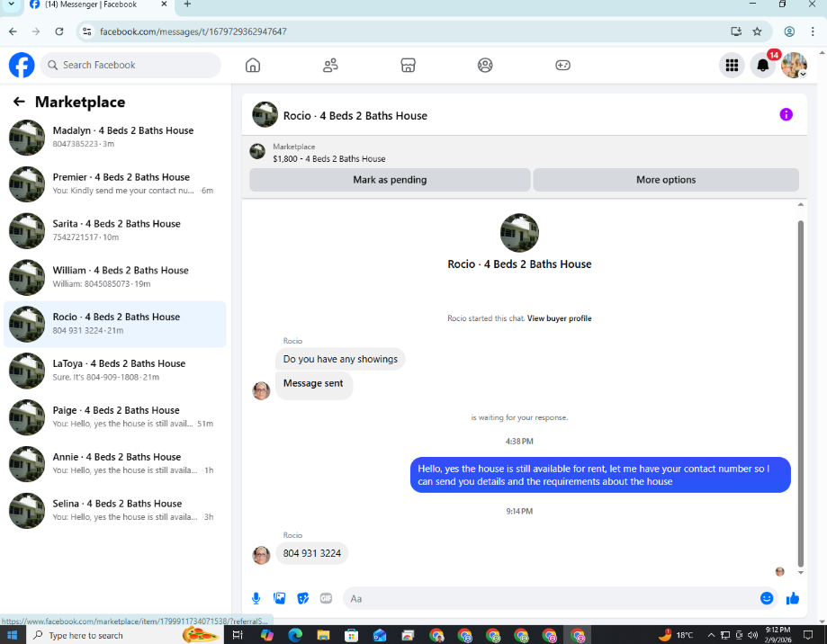Click the chat scroll up arrow
827x644 pixels.
[x=801, y=204]
